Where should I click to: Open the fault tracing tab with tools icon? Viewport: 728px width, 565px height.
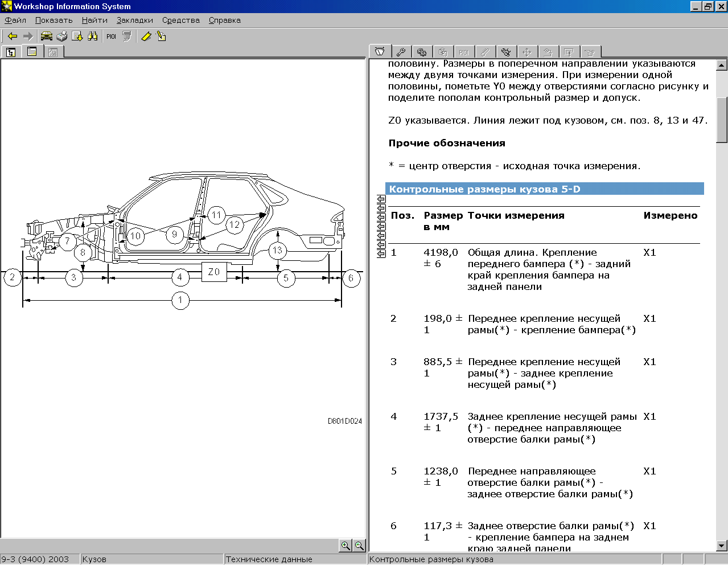[506, 52]
